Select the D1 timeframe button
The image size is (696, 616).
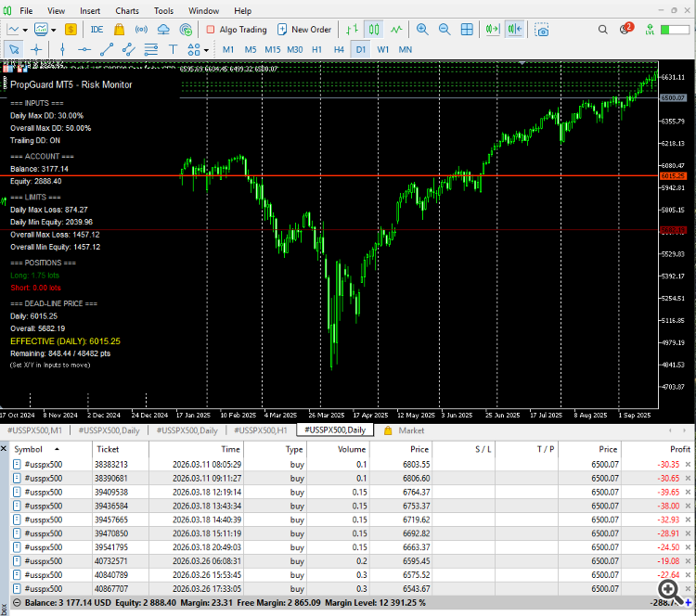pyautogui.click(x=360, y=50)
